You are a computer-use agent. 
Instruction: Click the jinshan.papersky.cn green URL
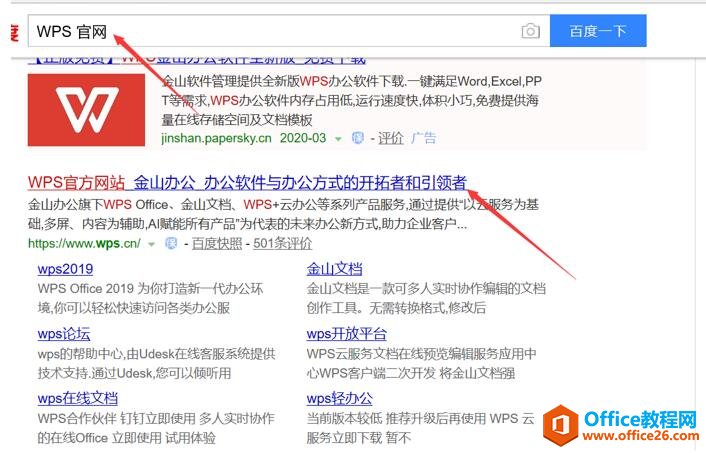coord(217,138)
